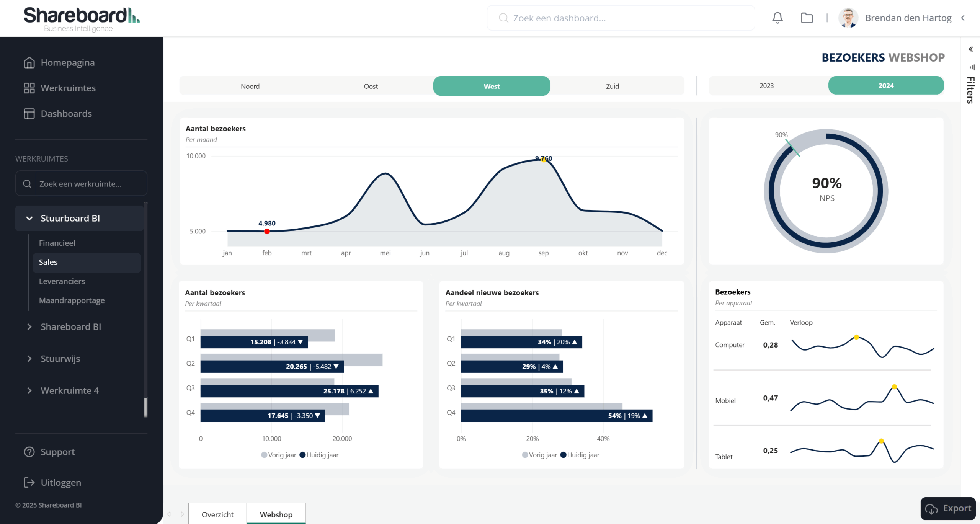Collapse the Stuurboard BI workspace
Viewport: 980px width, 524px height.
click(x=29, y=218)
